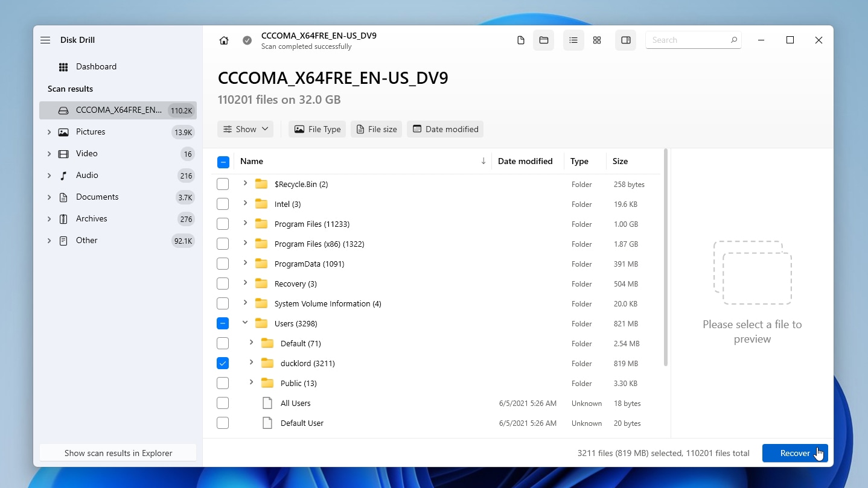Image resolution: width=868 pixels, height=488 pixels.
Task: Click into the Search field
Action: [694, 40]
